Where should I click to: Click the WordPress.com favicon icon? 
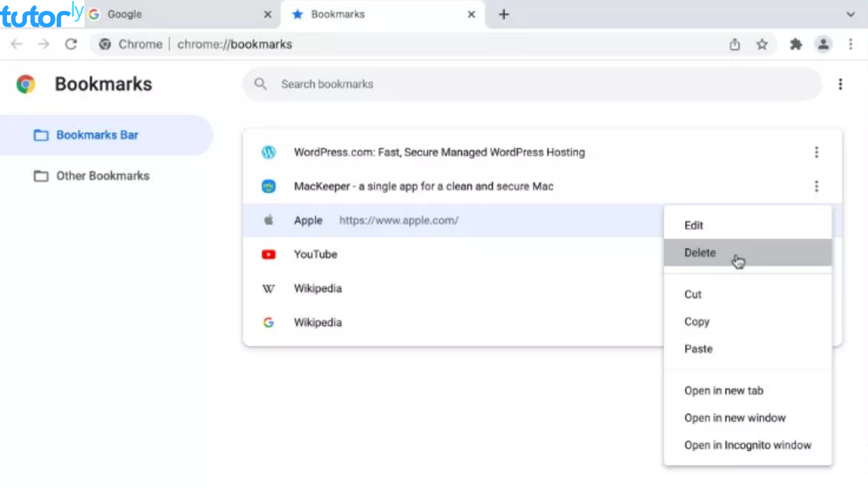coord(269,152)
